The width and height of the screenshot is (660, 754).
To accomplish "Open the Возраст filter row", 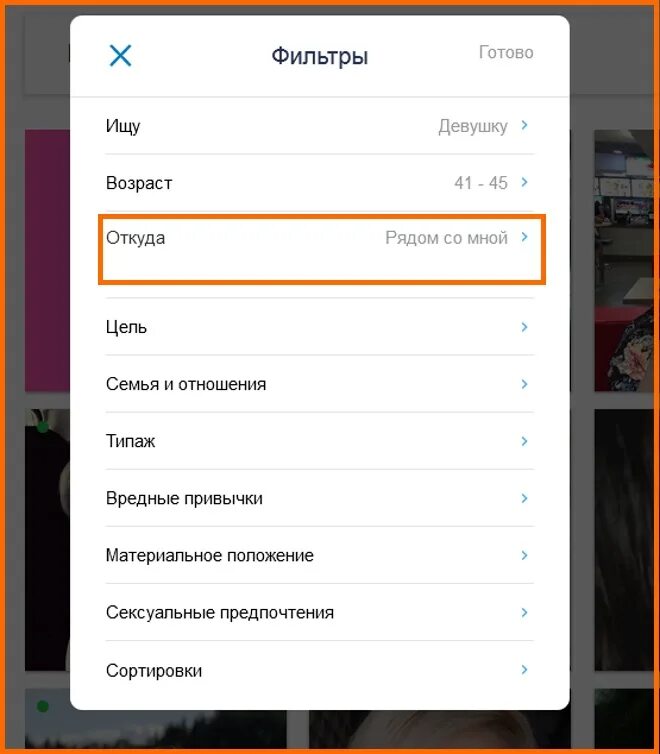I will pos(320,183).
